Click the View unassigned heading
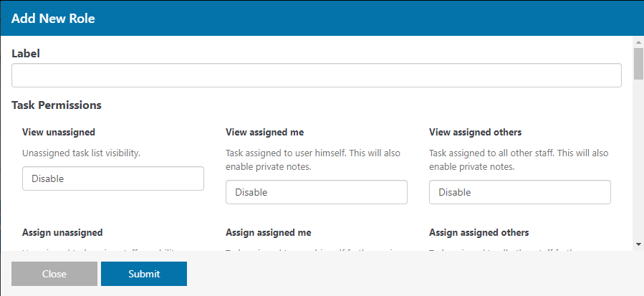This screenshot has height=296, width=644. [59, 132]
